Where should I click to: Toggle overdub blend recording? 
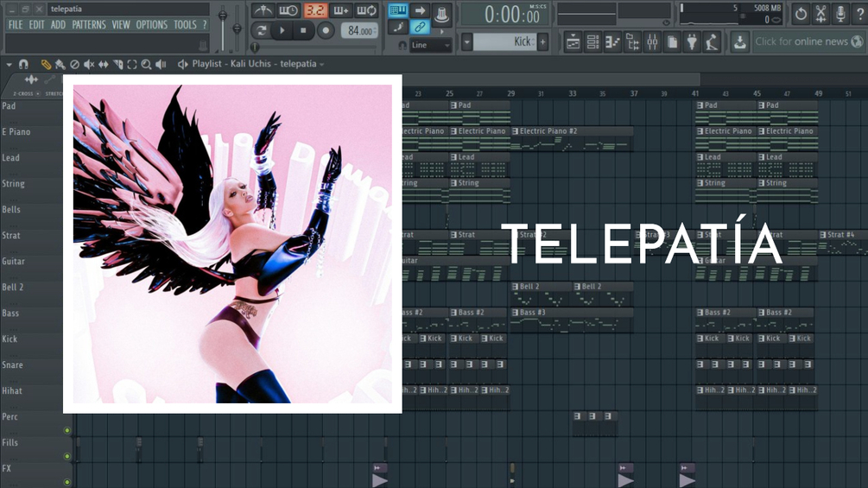(x=340, y=10)
